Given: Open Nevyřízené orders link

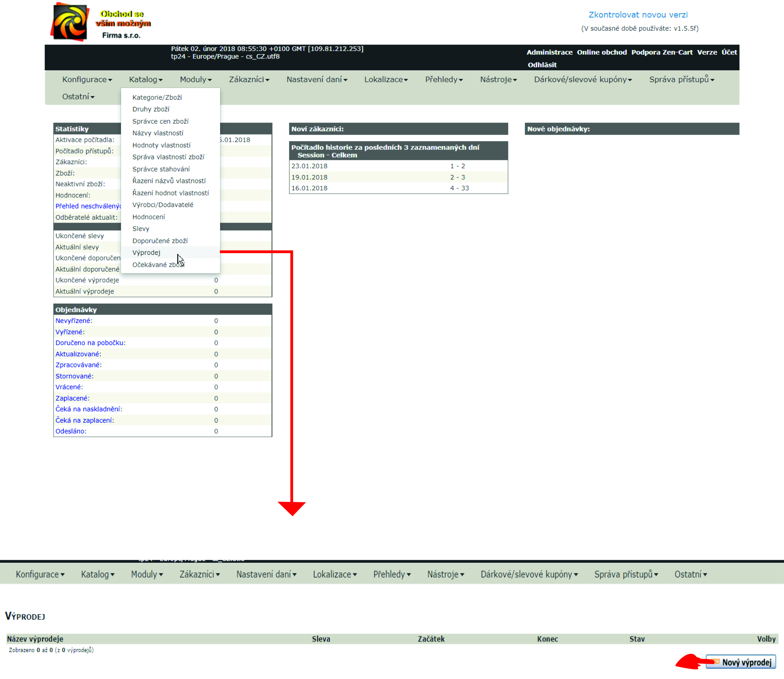Looking at the screenshot, I should coord(73,321).
